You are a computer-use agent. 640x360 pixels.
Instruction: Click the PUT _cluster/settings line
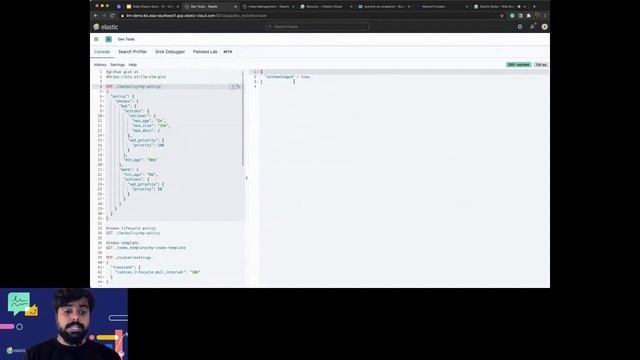pyautogui.click(x=129, y=258)
